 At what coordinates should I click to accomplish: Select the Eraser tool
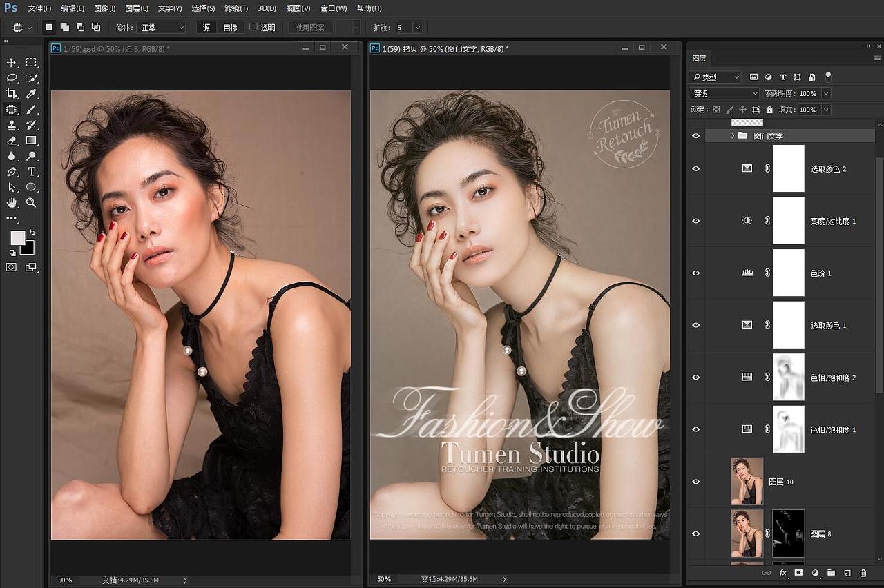[x=11, y=140]
